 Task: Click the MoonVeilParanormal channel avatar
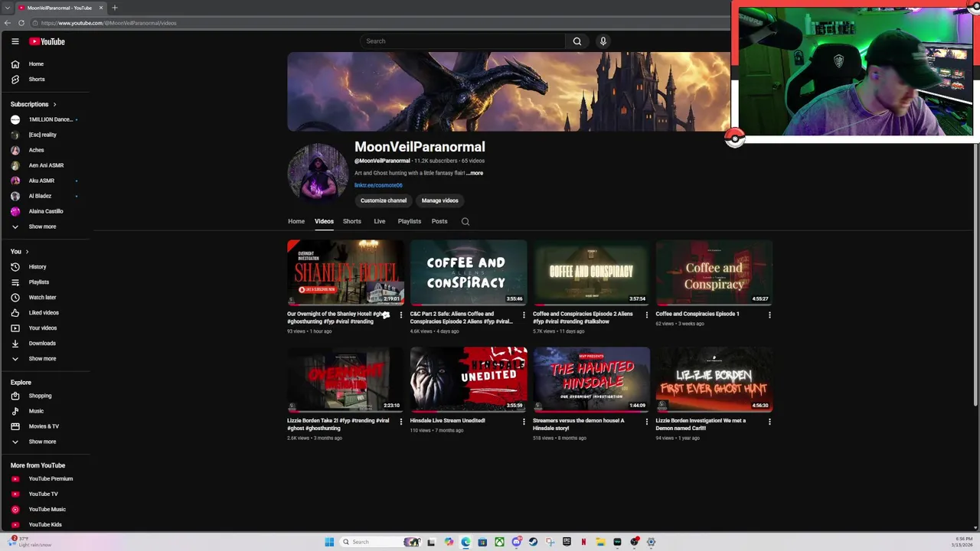(318, 174)
